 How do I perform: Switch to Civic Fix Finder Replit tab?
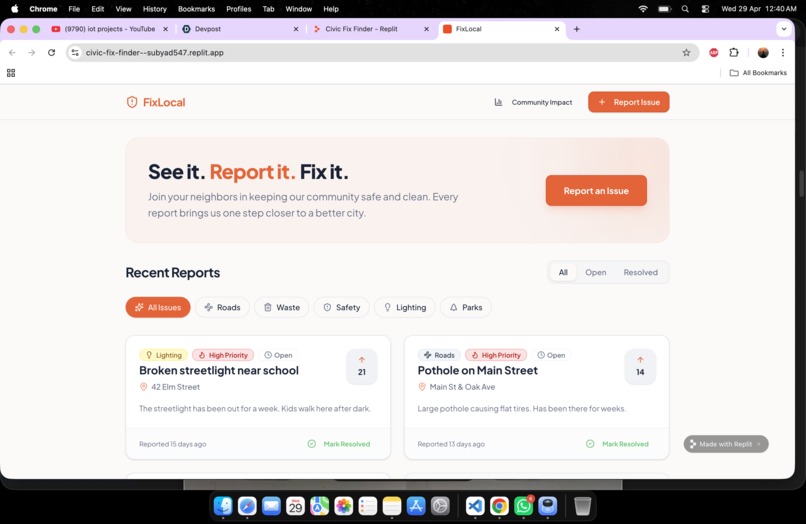click(x=361, y=29)
